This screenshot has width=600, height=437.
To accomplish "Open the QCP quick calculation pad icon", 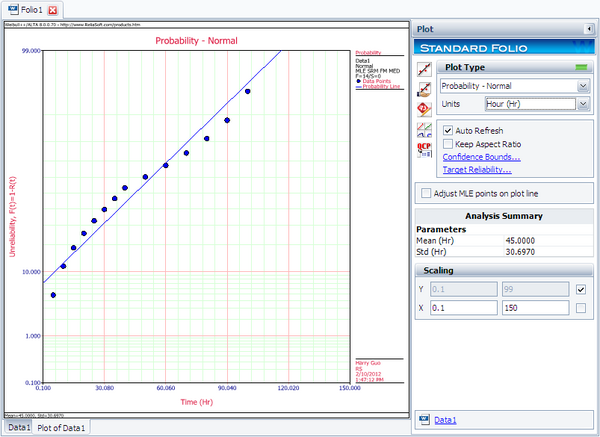I will click(424, 150).
